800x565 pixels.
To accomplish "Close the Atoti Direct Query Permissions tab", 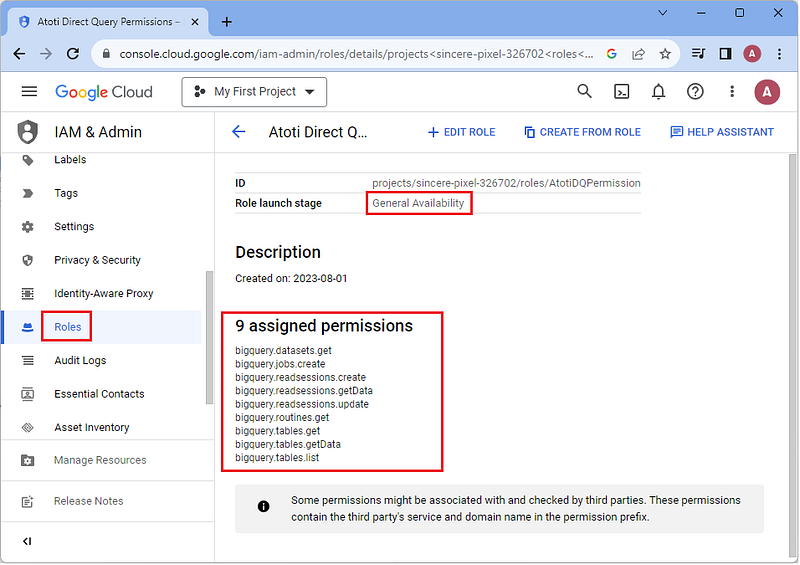I will (194, 22).
